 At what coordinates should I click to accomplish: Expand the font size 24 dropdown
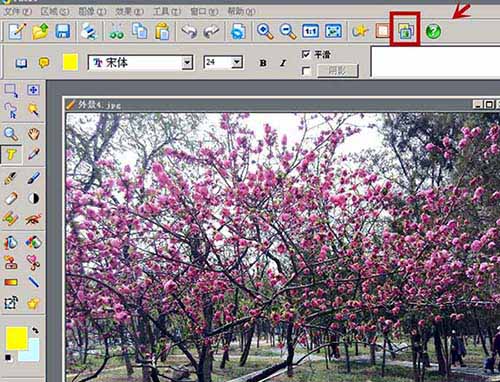coord(237,62)
